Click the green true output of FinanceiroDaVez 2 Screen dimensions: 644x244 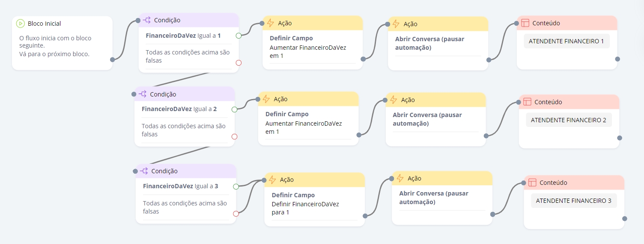234,109
